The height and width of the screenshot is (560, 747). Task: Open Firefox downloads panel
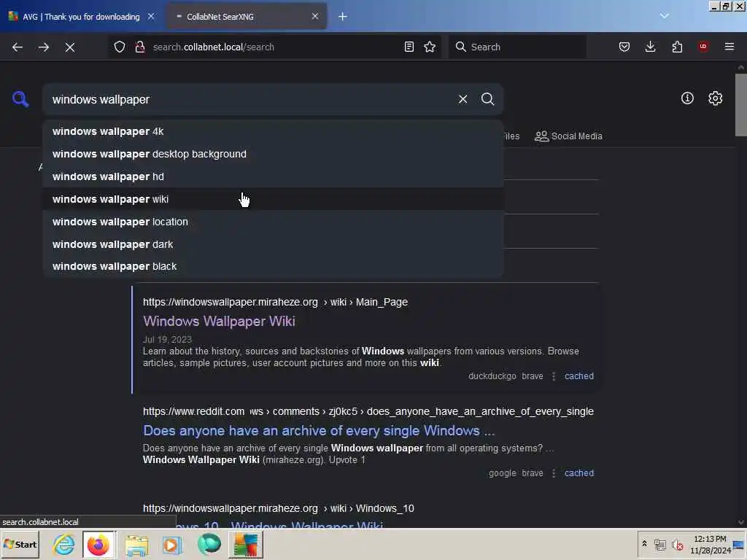point(650,47)
